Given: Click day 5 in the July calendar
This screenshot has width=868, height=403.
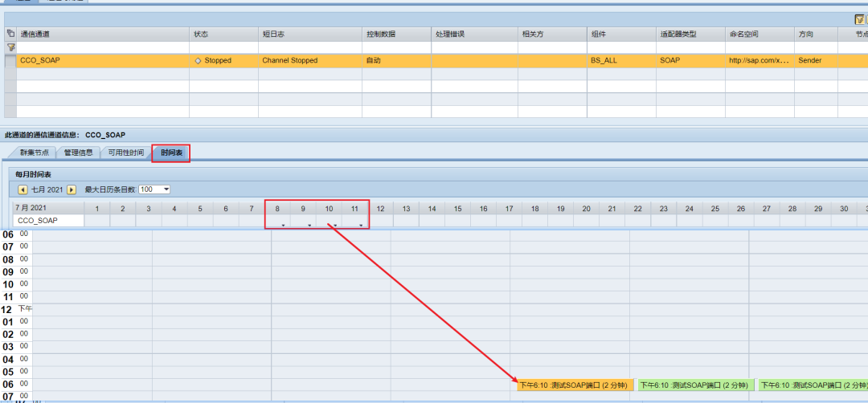Looking at the screenshot, I should tap(200, 209).
